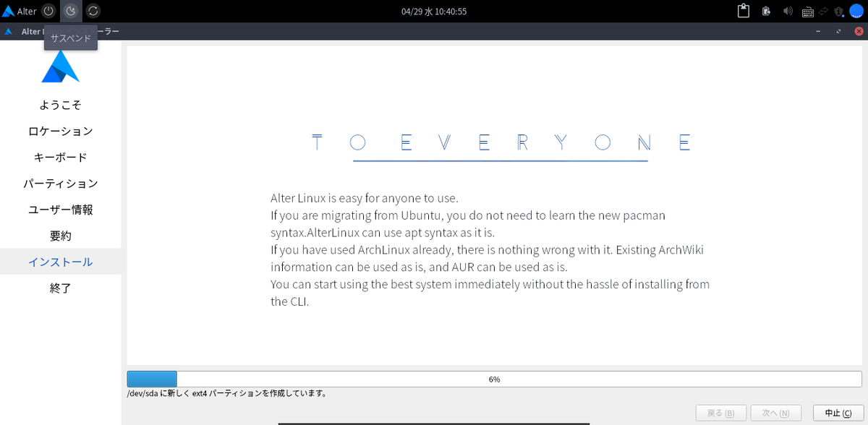Image resolution: width=868 pixels, height=425 pixels.
Task: Click the /dev/sda ext4 partition status text
Action: [227, 394]
